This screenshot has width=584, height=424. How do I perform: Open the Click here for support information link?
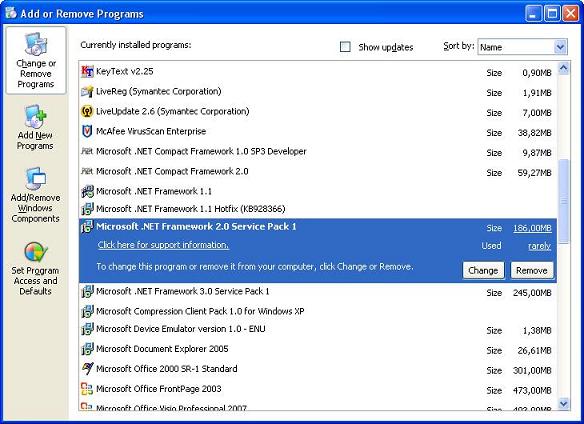[x=163, y=245]
